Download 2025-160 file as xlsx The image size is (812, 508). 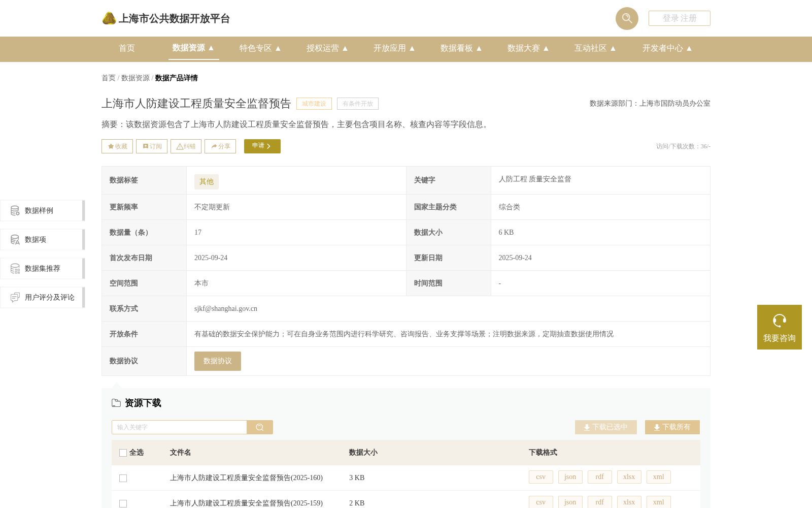pos(629,477)
